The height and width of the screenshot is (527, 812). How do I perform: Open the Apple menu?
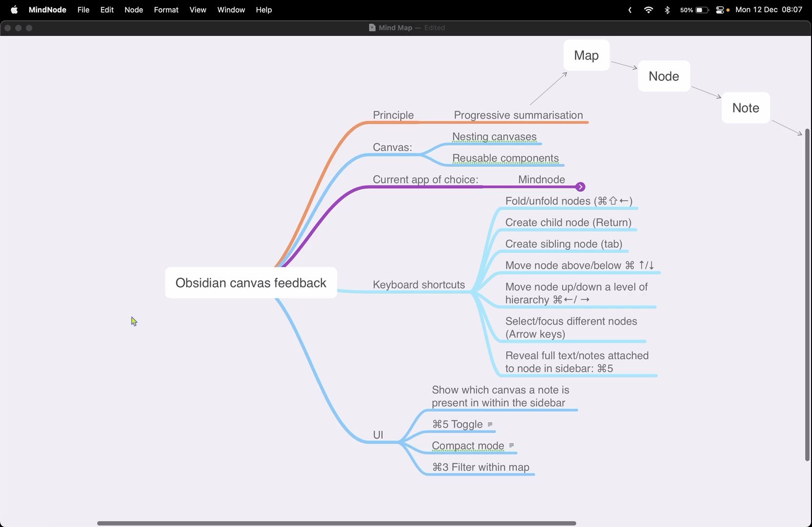(14, 10)
